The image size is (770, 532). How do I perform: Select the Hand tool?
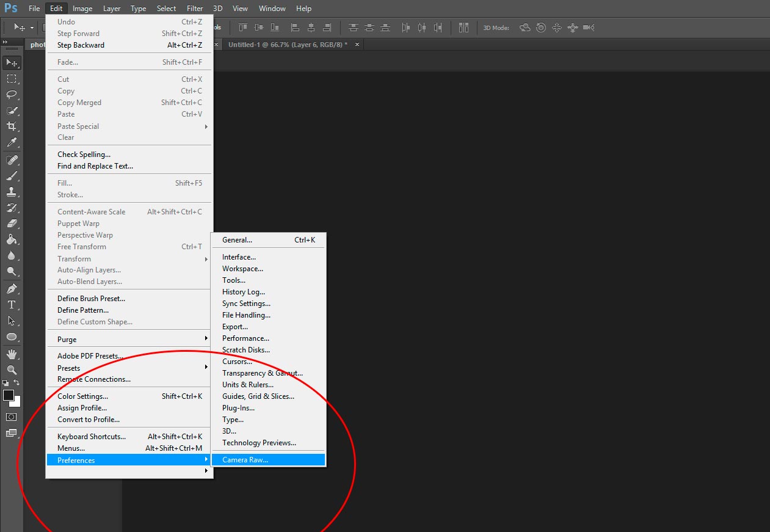tap(12, 354)
